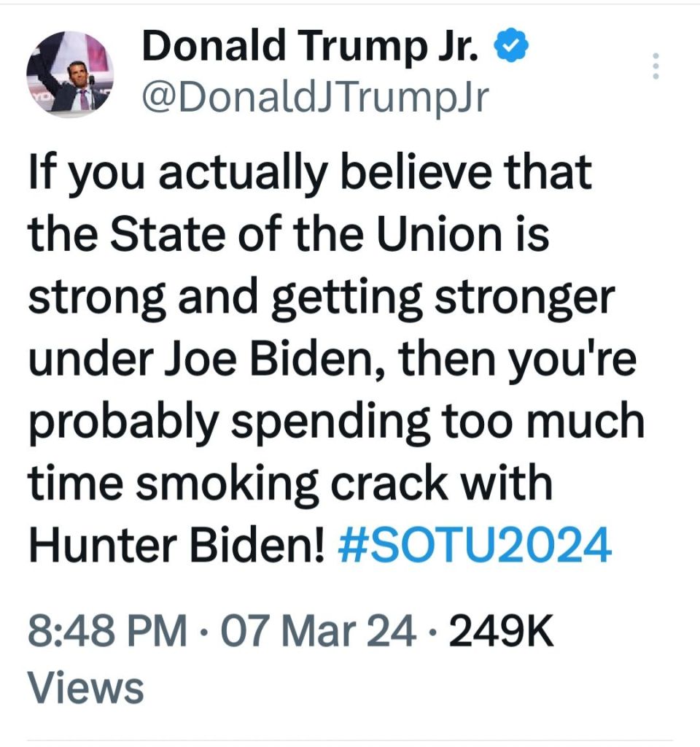
Task: Click the line 'probably spending too much'
Action: pos(335,423)
